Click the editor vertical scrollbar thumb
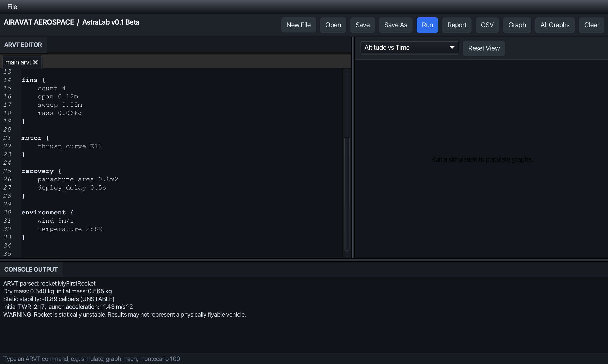Viewport: 608px width, 364px height. 347,194
